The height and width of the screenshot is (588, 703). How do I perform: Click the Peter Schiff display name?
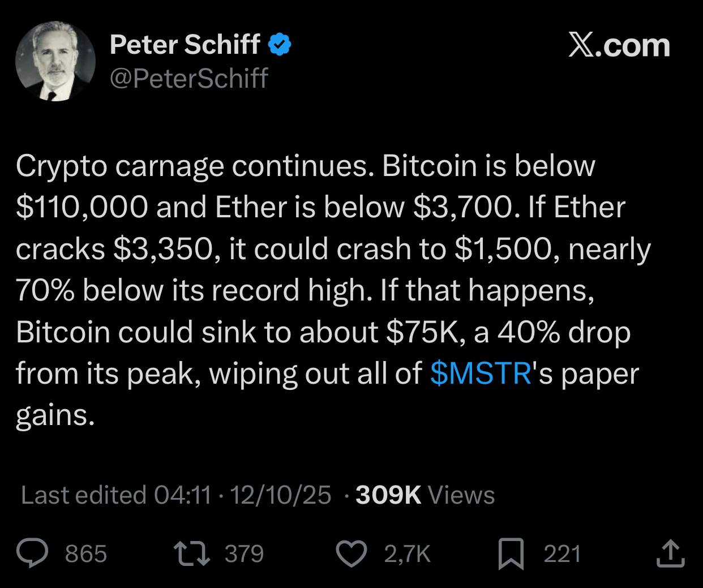tap(185, 44)
